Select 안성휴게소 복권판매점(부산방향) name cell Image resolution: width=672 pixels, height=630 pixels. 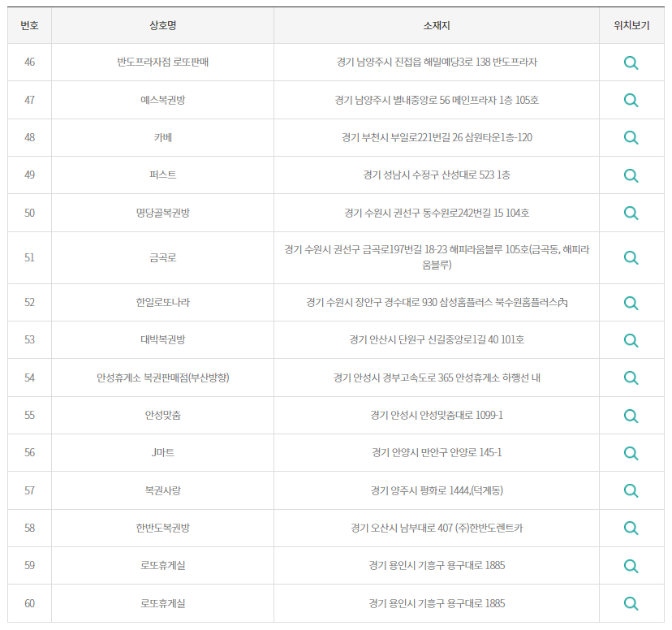click(163, 378)
